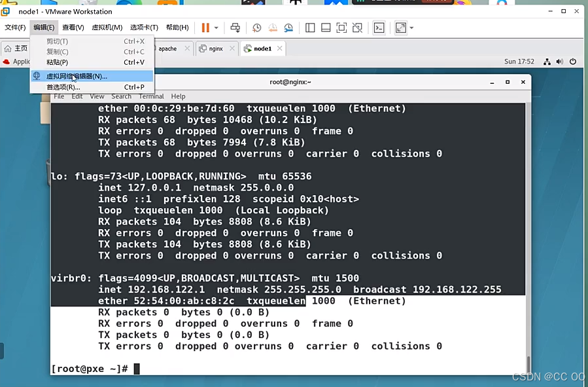
Task: Open the snapshot manager icon
Action: pos(288,28)
